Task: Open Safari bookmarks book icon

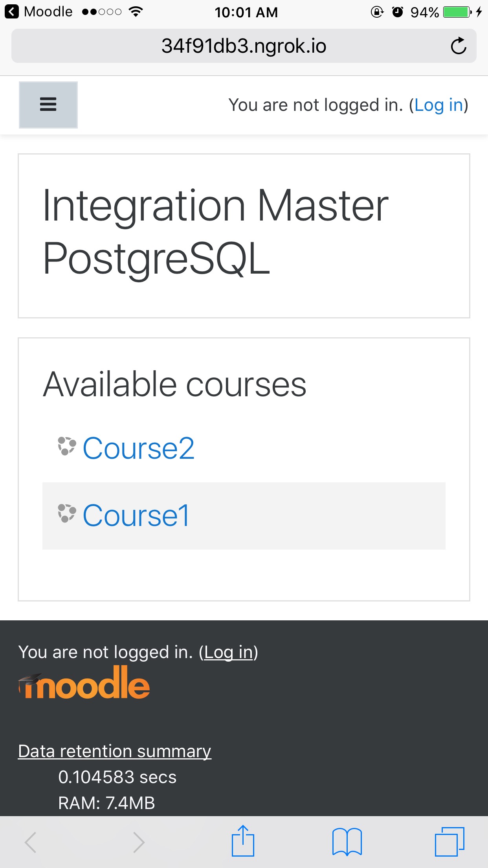Action: coord(347,842)
